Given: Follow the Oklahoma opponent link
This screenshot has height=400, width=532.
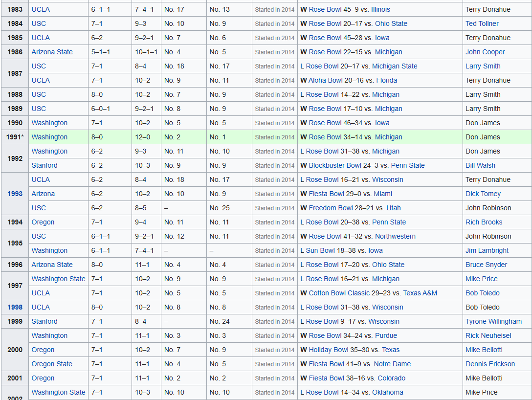Looking at the screenshot, I should click(x=387, y=393).
